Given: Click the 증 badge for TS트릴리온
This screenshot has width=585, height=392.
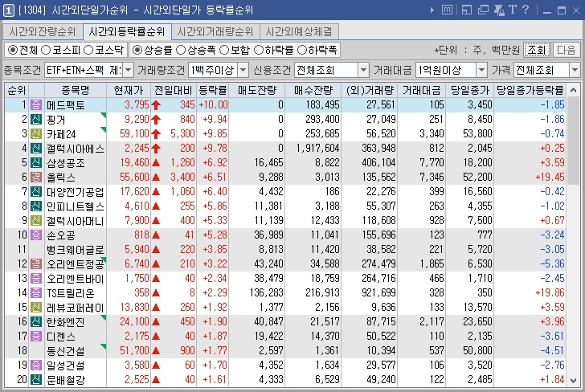Looking at the screenshot, I should 36,293.
